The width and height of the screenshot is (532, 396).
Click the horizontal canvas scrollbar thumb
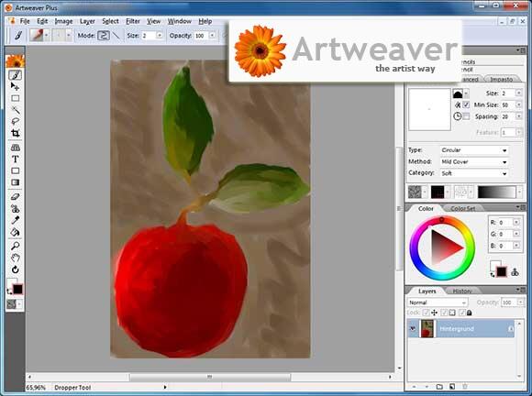coord(210,377)
